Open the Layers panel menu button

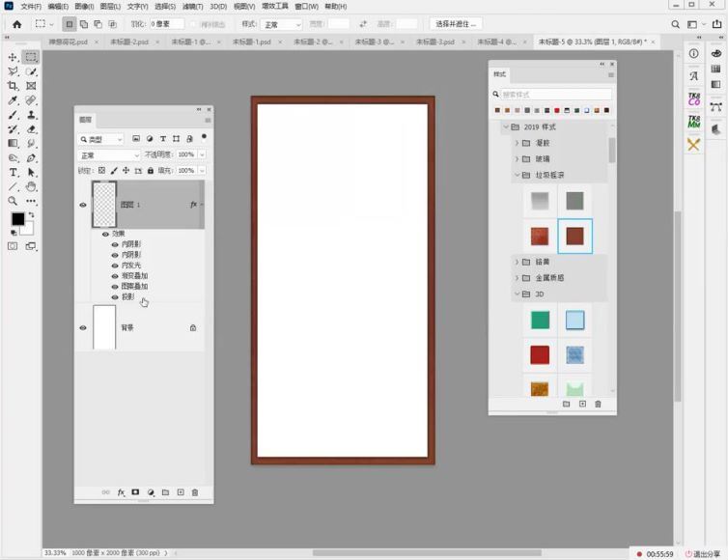point(208,121)
